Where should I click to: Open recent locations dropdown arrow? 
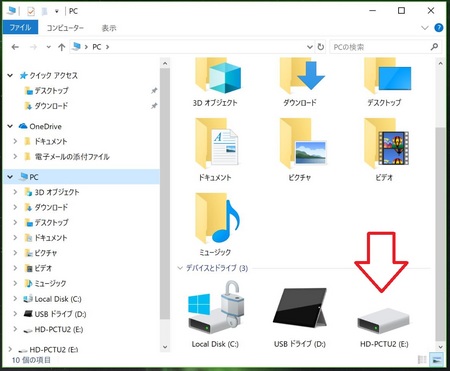click(49, 47)
